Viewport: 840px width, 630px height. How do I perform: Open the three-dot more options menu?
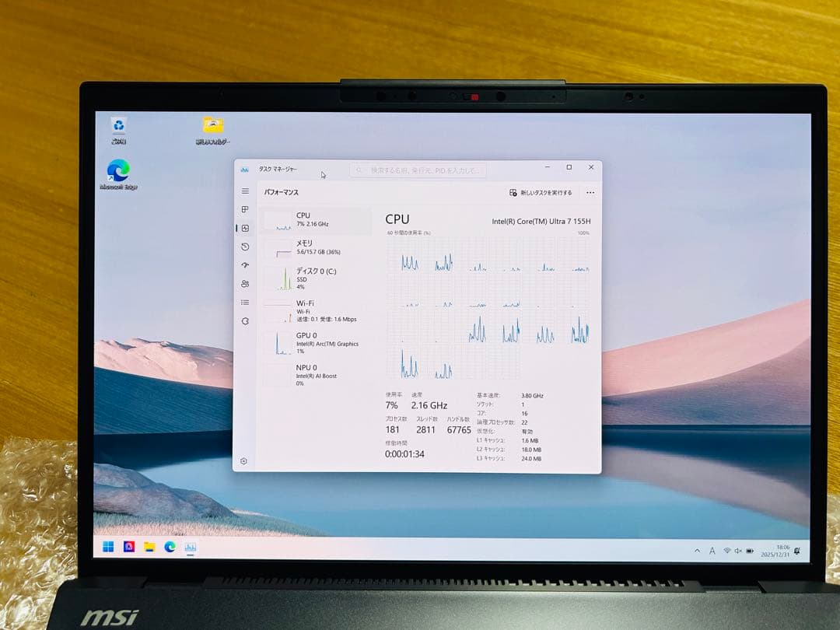[590, 193]
